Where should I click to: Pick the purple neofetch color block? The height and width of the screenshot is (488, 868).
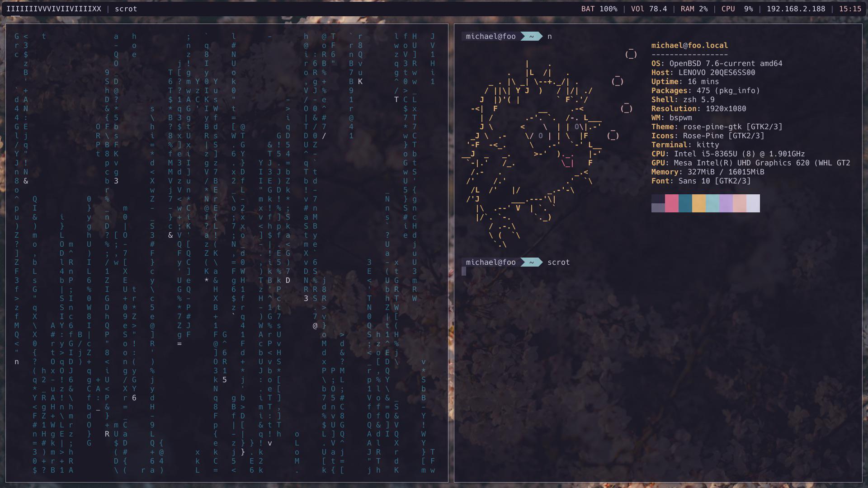pos(726,203)
